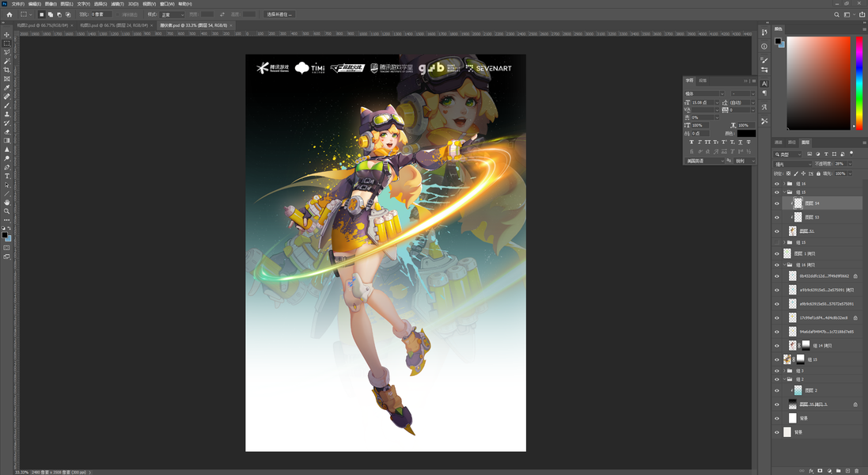This screenshot has height=475, width=868.
Task: Select the Gradient tool
Action: tap(6, 141)
